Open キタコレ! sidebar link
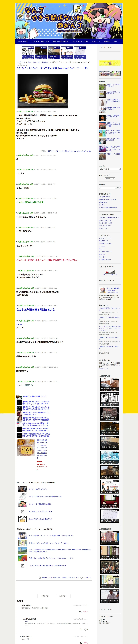 tap(102, 246)
